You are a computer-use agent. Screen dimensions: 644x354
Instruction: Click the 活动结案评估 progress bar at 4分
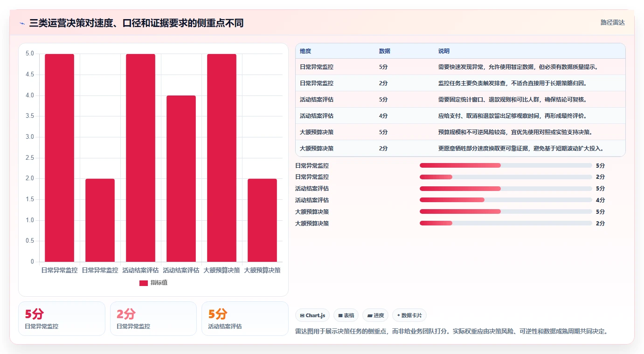[x=506, y=200]
